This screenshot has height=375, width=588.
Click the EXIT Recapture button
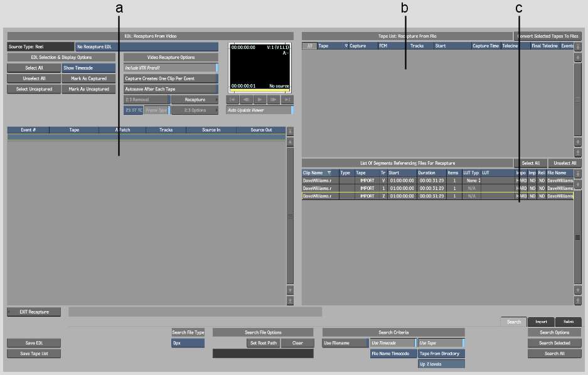[x=35, y=312]
